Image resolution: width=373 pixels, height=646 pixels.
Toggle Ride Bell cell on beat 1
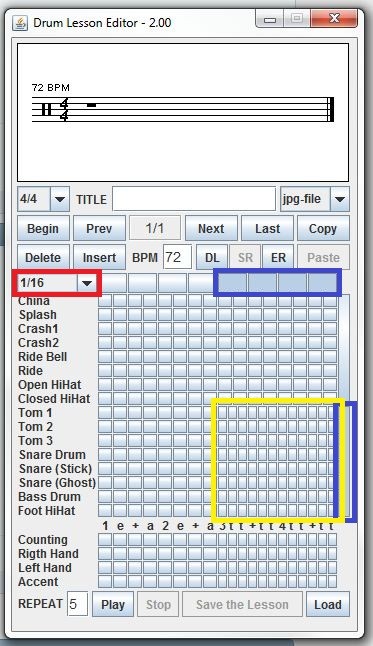[105, 357]
